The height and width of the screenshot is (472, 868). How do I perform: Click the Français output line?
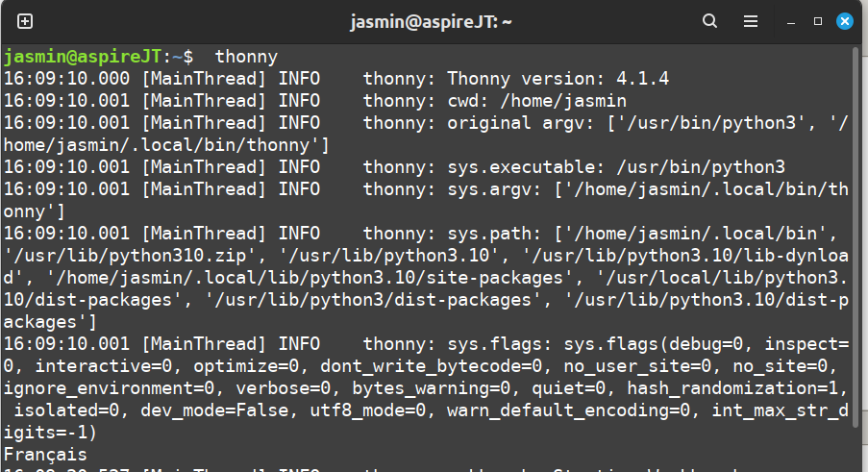pos(45,455)
